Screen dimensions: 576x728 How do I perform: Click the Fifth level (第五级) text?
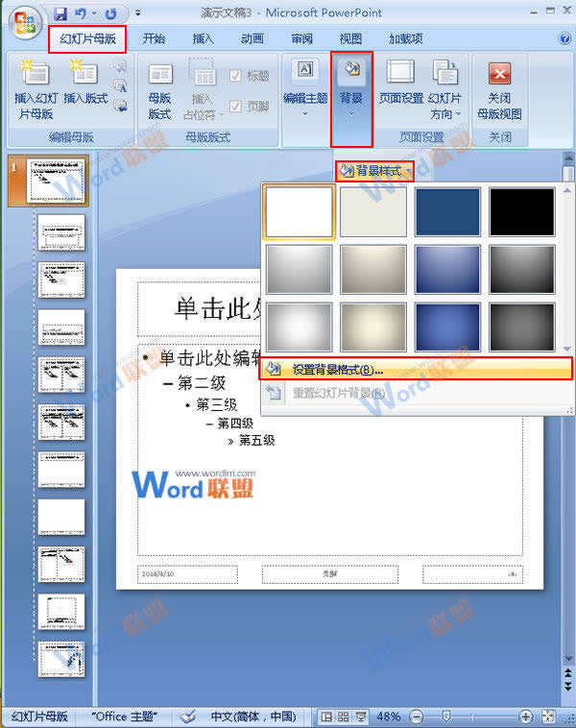256,440
